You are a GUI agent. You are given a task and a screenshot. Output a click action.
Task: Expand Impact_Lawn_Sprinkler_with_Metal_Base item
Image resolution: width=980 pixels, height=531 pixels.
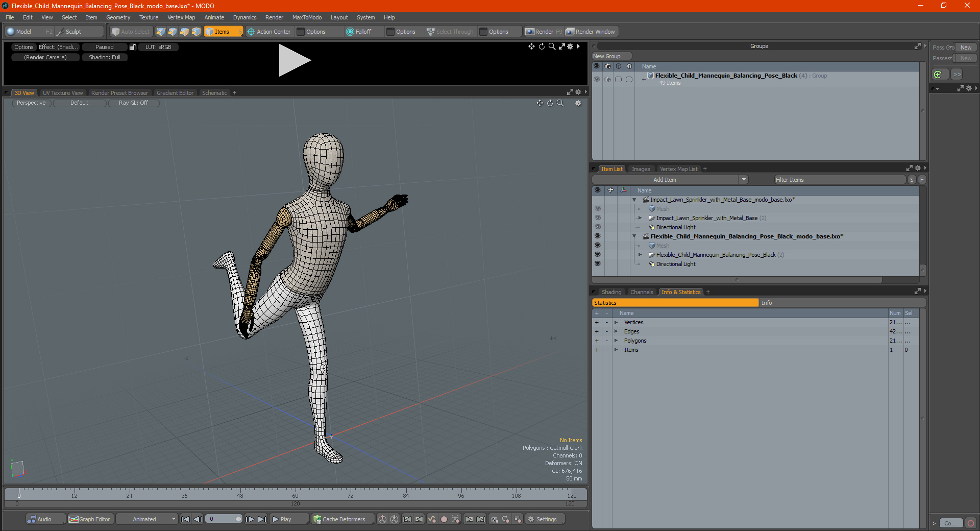pyautogui.click(x=640, y=218)
